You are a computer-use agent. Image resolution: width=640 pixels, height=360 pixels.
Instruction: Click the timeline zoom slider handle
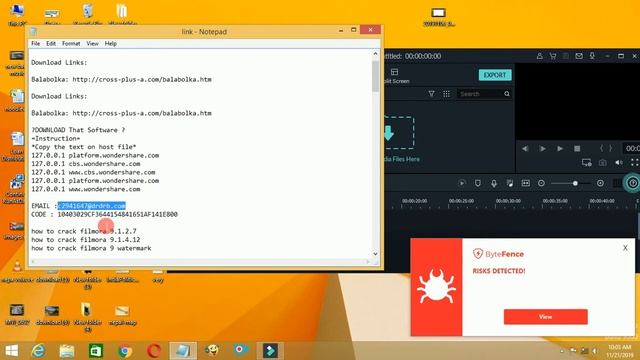coord(575,183)
